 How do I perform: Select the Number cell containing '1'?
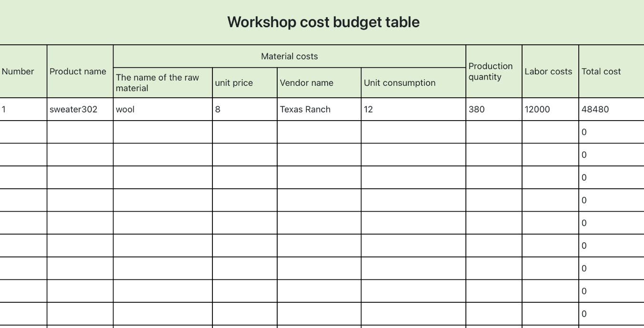pos(23,109)
